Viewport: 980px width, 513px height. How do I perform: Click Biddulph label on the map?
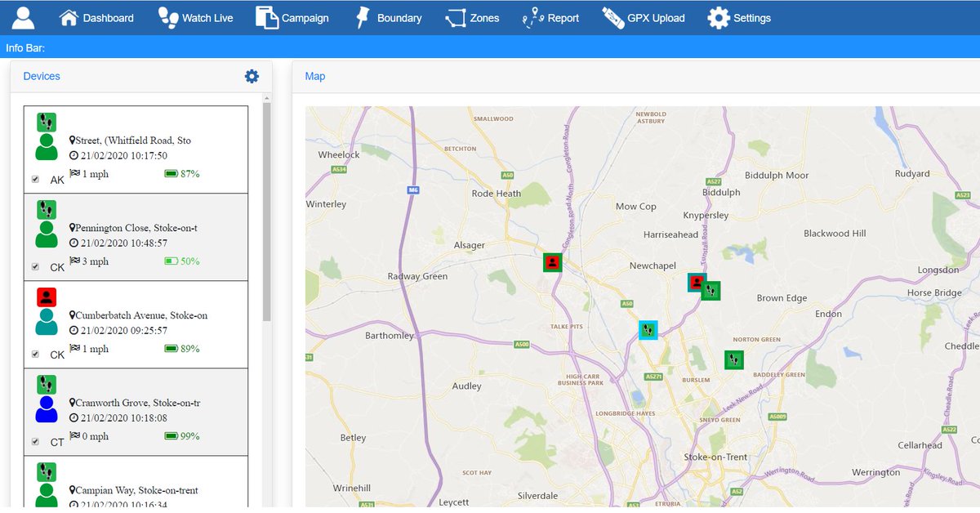tap(721, 193)
